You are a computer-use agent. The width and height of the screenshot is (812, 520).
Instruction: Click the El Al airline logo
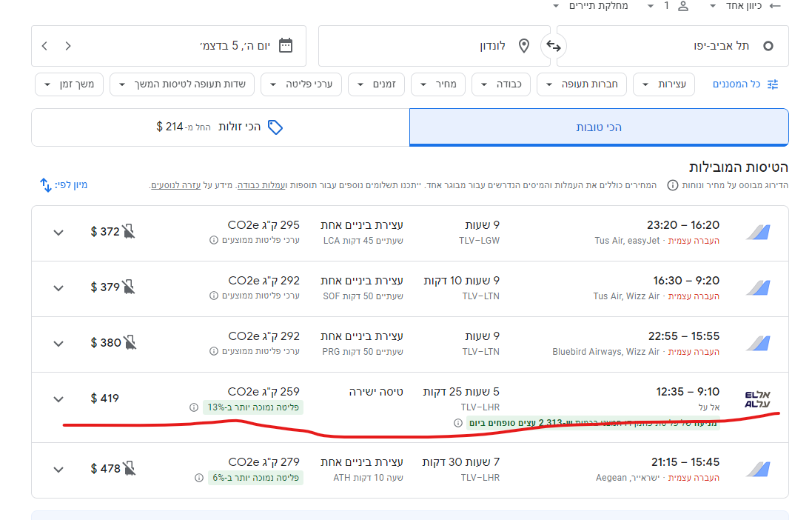pyautogui.click(x=756, y=399)
